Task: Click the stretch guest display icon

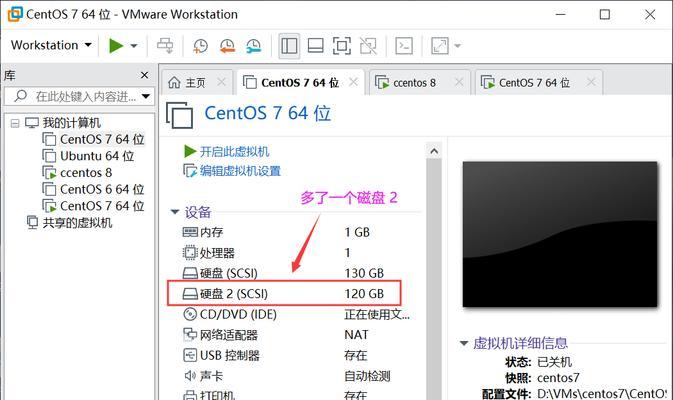Action: coord(440,45)
